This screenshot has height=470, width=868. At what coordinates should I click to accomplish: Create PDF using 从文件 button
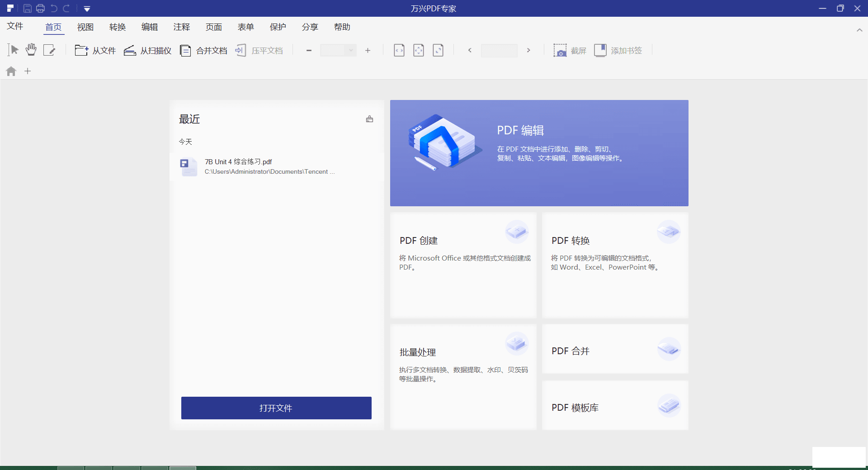click(95, 50)
